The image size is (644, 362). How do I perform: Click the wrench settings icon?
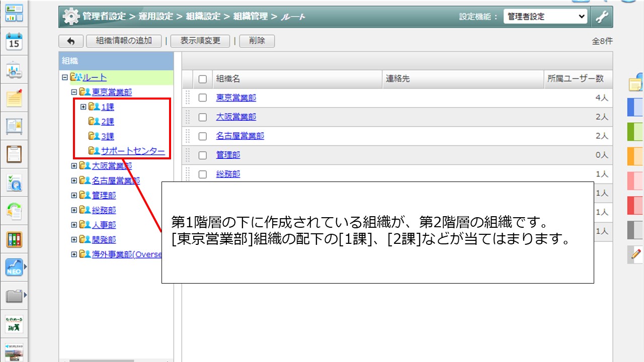602,17
